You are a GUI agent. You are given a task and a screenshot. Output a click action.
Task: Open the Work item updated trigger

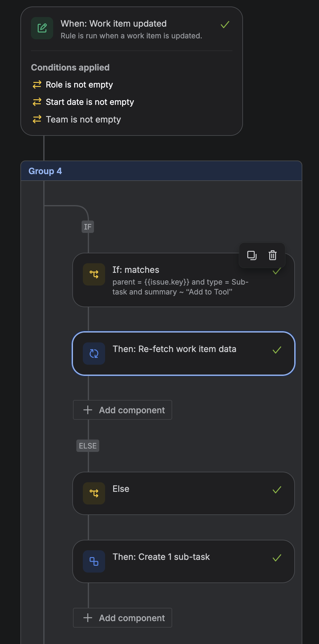[x=132, y=29]
